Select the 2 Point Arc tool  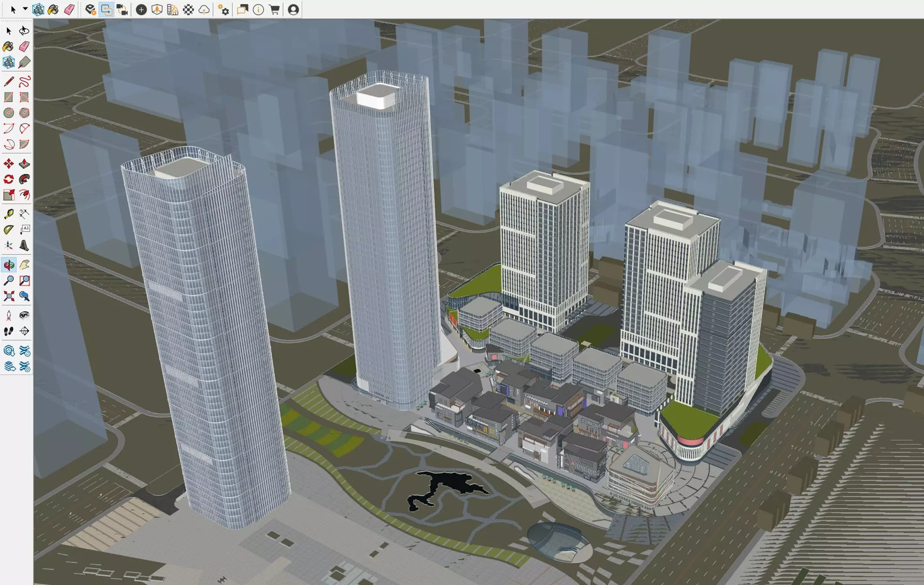(x=24, y=128)
